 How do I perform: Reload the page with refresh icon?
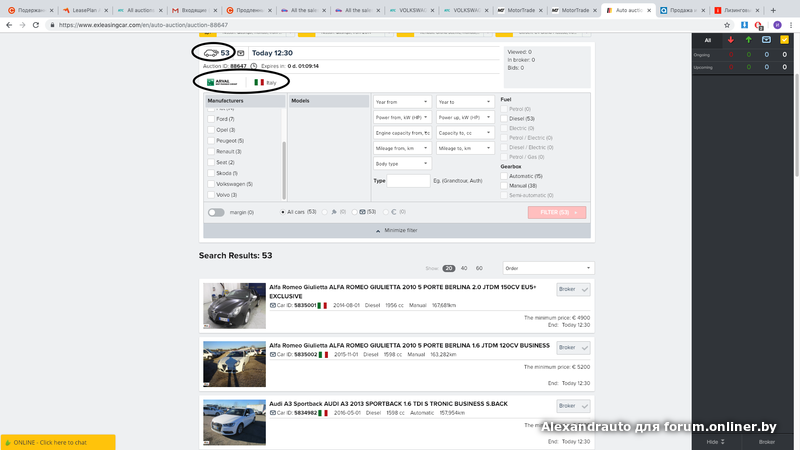point(36,25)
